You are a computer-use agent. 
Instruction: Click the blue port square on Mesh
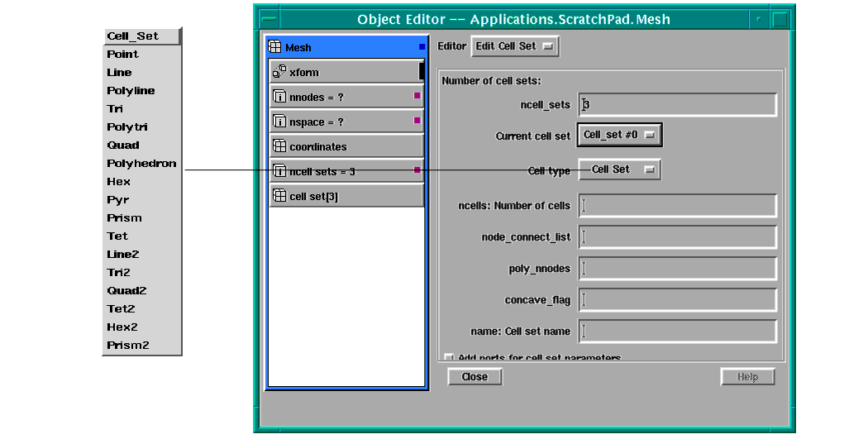click(422, 47)
